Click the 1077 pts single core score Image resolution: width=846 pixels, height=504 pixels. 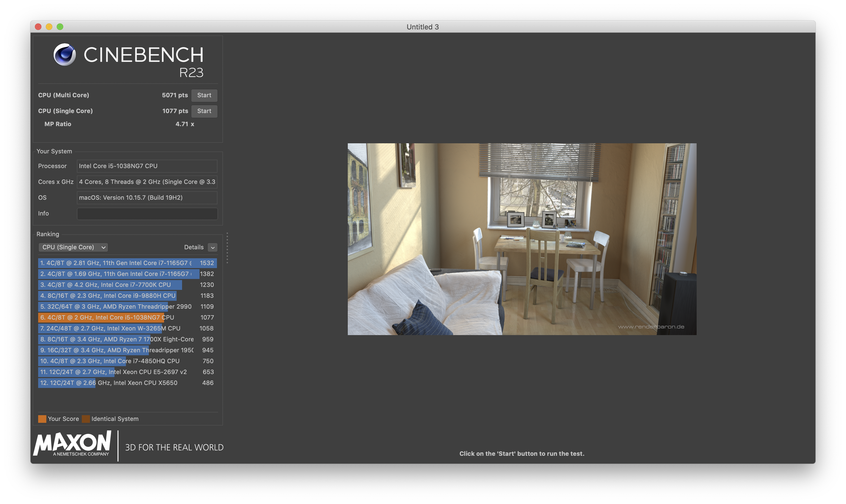tap(175, 111)
